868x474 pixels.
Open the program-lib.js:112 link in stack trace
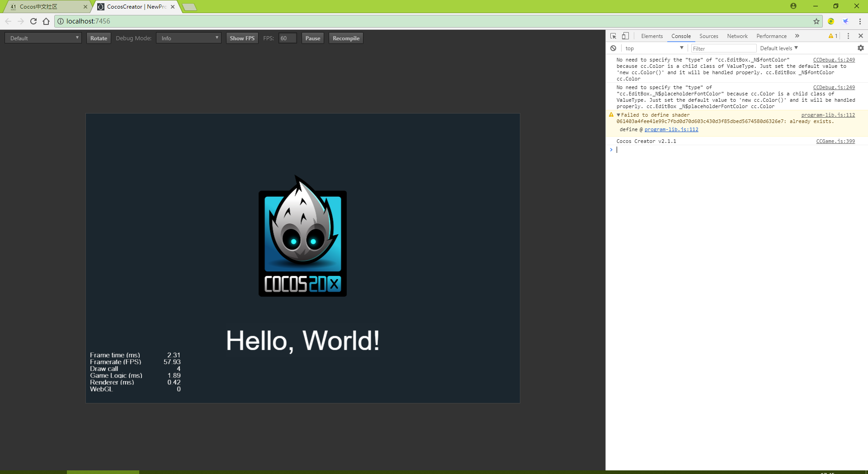(671, 129)
